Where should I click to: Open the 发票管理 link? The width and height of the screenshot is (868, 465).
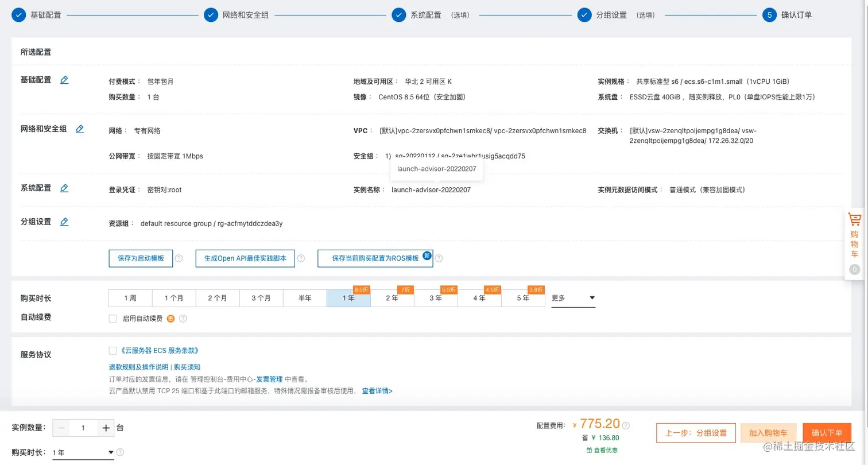pos(269,379)
